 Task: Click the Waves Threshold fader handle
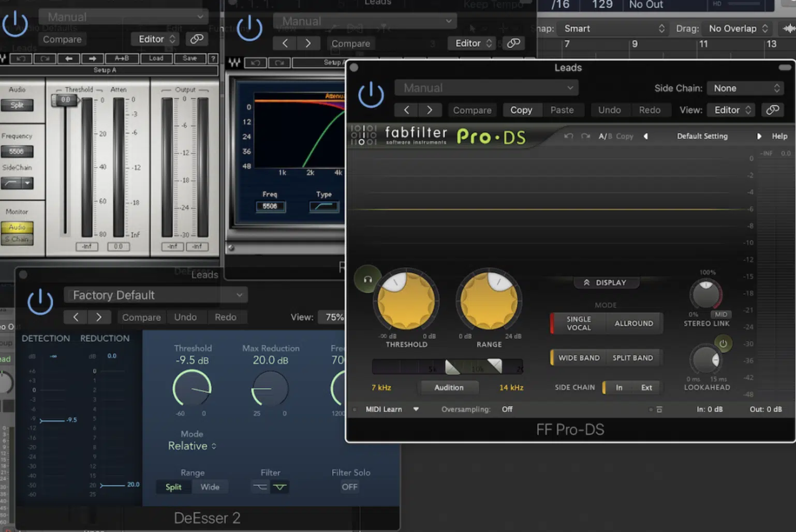65,100
